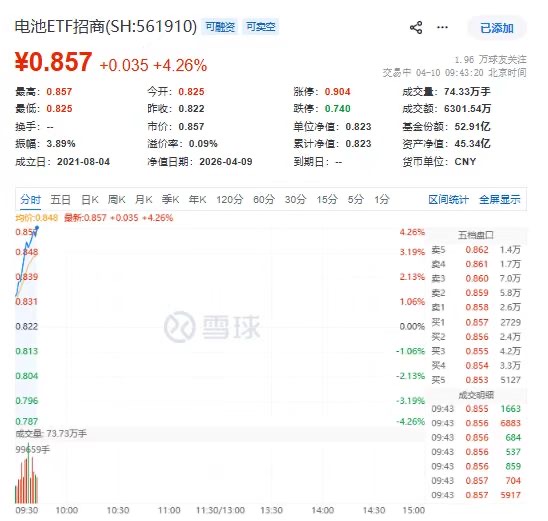The height and width of the screenshot is (521, 548).
Task: Click the share icon near the title
Action: tap(416, 27)
